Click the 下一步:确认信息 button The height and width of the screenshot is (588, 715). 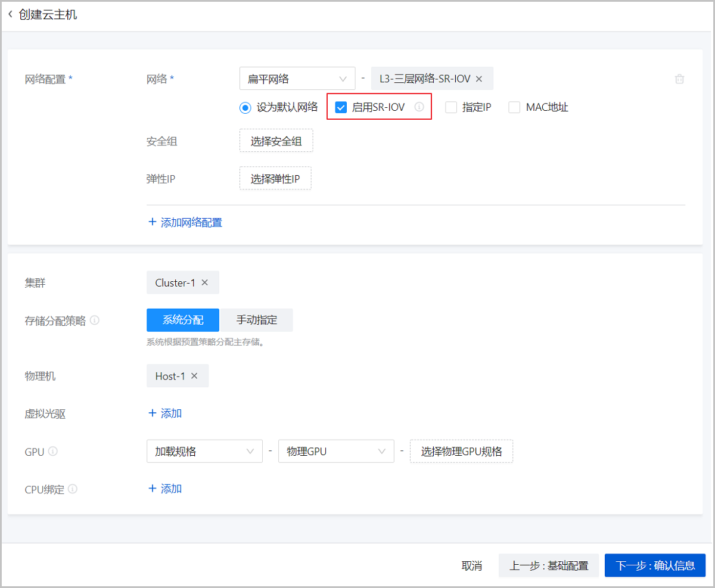coord(655,565)
